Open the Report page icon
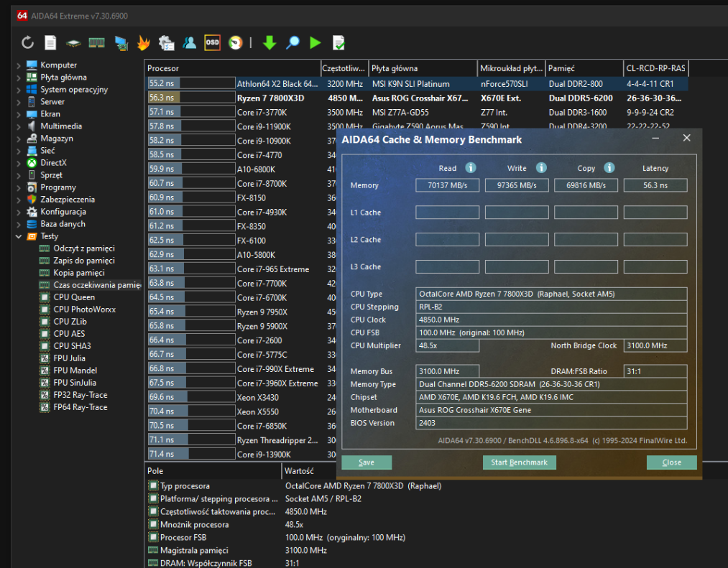Image resolution: width=728 pixels, height=568 pixels. (x=50, y=42)
